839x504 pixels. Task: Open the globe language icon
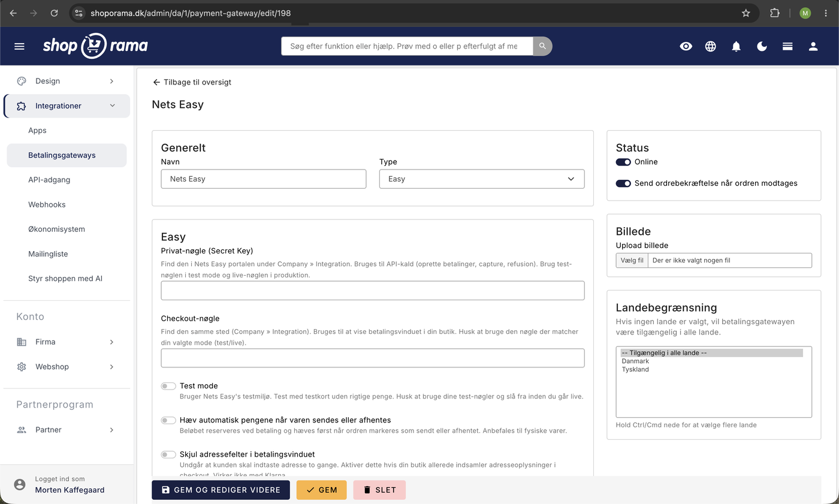click(711, 46)
